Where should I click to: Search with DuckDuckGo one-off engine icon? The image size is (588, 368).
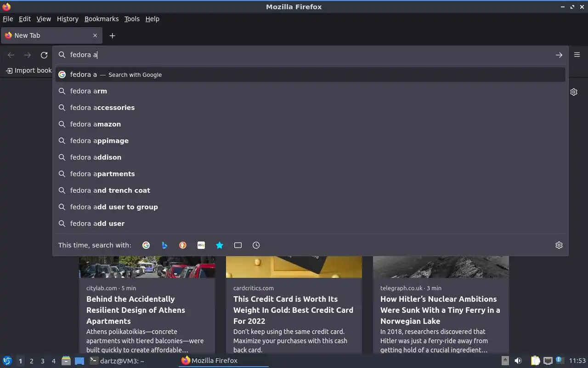point(183,245)
